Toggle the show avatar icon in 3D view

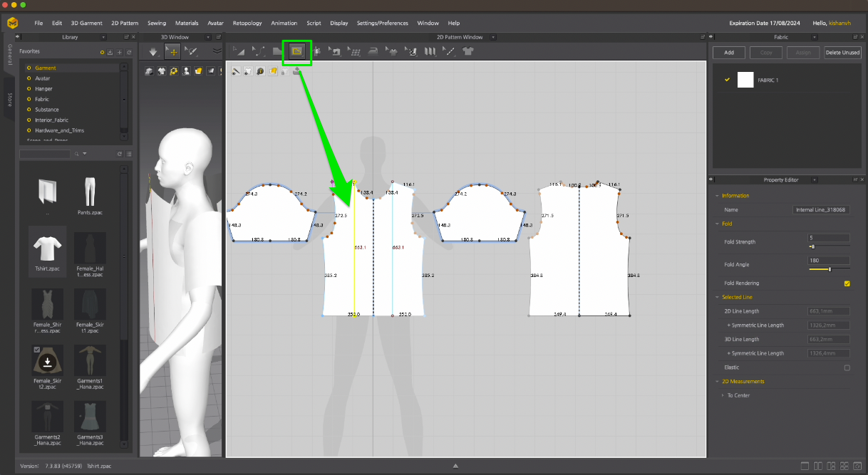[186, 71]
